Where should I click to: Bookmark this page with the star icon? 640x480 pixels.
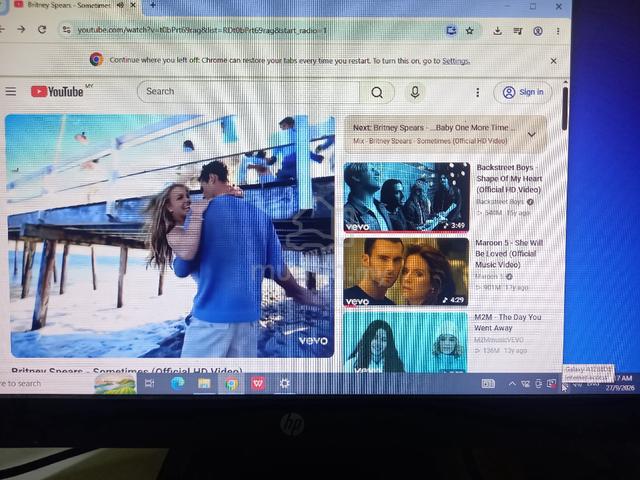point(470,31)
